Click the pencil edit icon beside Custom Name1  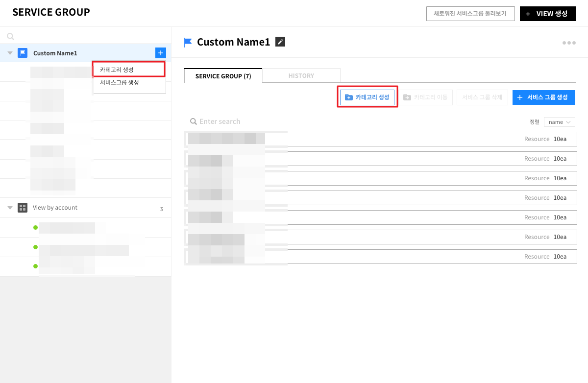[x=280, y=42]
